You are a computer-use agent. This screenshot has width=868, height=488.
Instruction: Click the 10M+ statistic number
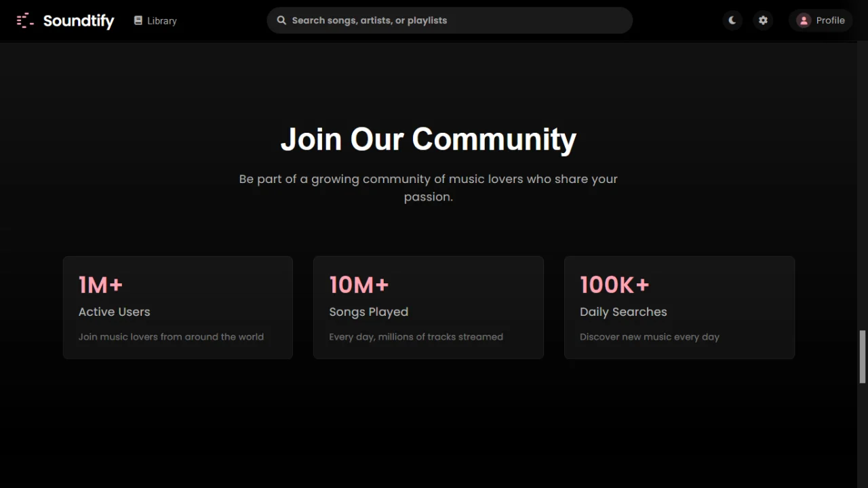point(359,285)
